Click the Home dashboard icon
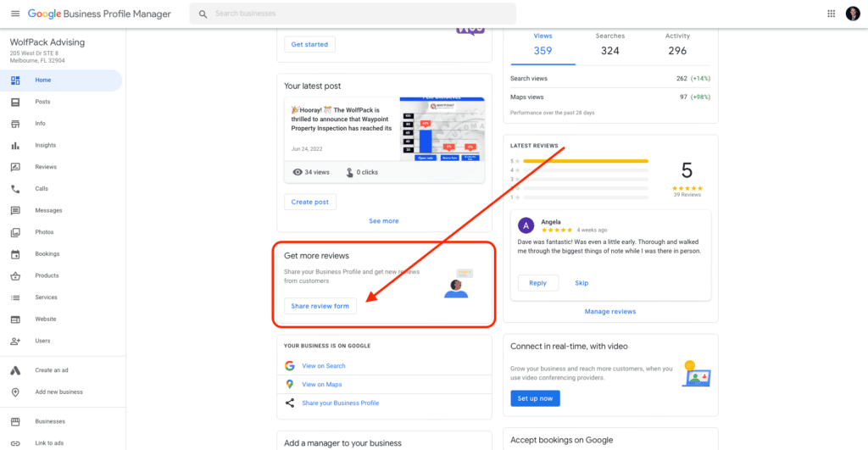Screen dimensions: 868x450 (15, 81)
